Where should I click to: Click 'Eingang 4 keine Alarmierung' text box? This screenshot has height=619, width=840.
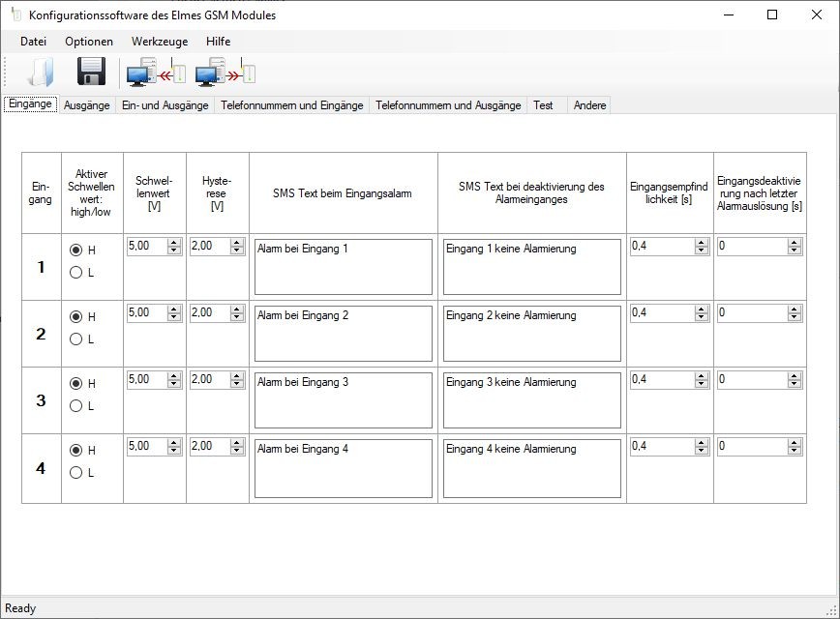tap(532, 468)
